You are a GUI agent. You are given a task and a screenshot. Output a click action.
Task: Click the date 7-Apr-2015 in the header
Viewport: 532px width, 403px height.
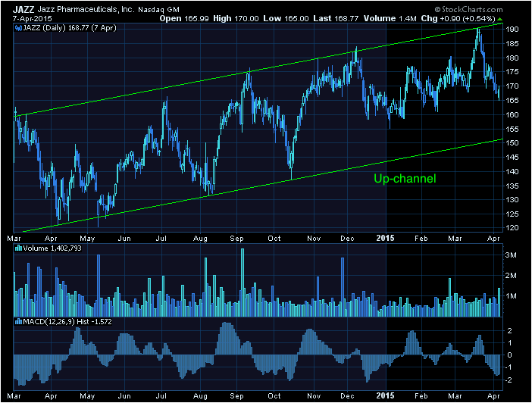[33, 19]
